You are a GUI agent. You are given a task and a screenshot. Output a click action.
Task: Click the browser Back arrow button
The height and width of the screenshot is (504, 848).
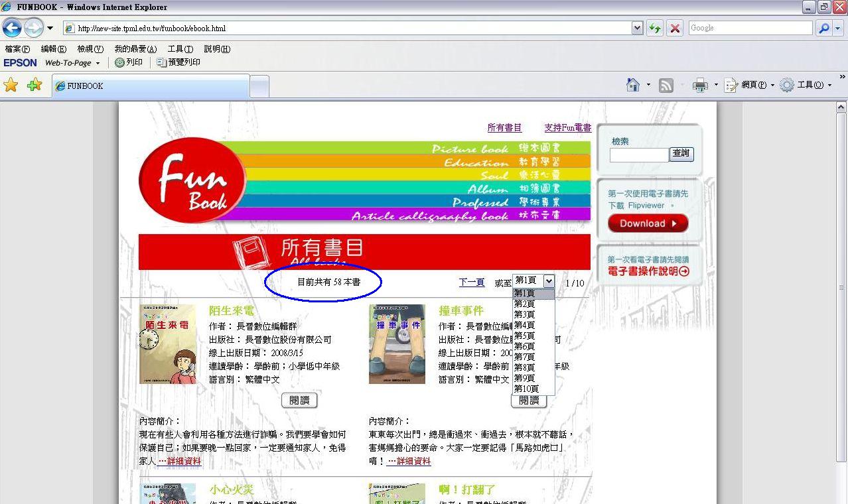(12, 28)
